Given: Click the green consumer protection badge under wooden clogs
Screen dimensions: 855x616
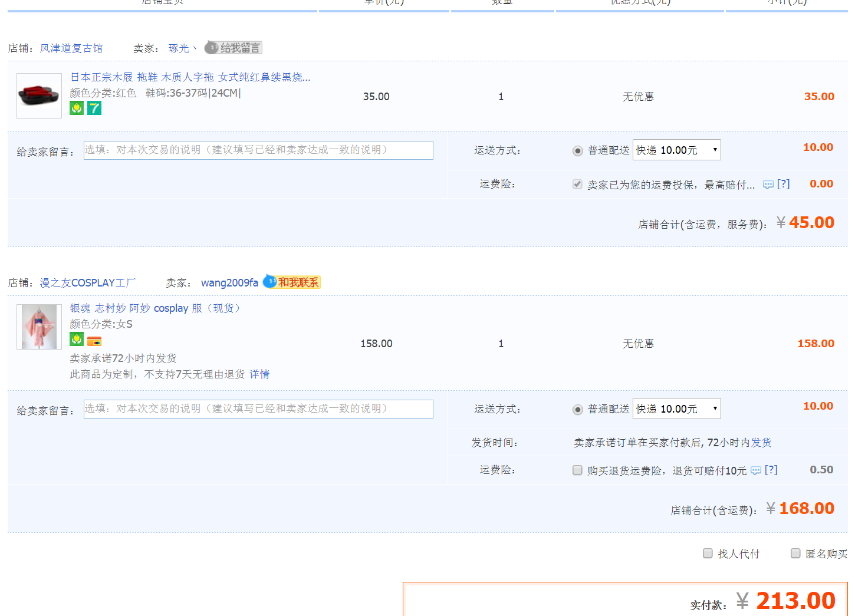Looking at the screenshot, I should coord(77,108).
